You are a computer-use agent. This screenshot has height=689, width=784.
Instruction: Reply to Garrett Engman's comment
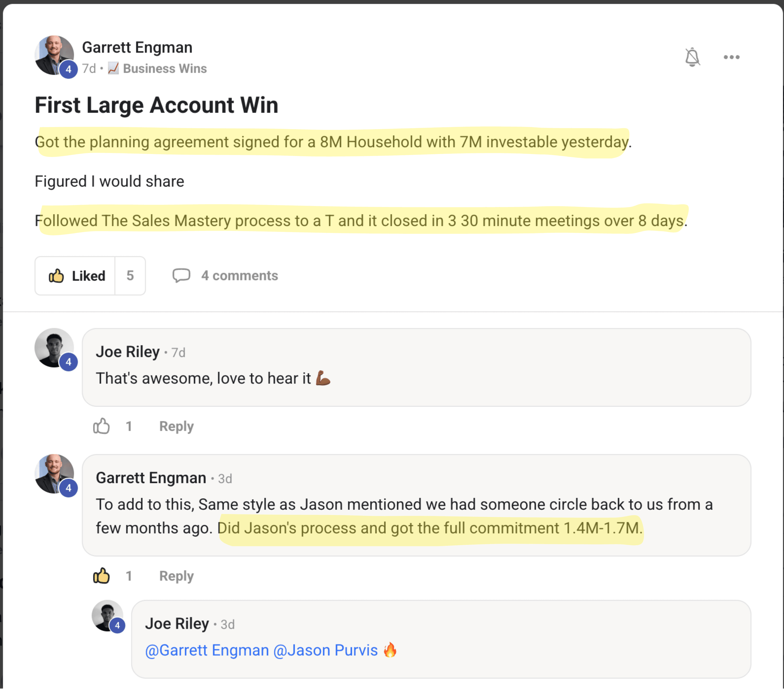pos(177,576)
